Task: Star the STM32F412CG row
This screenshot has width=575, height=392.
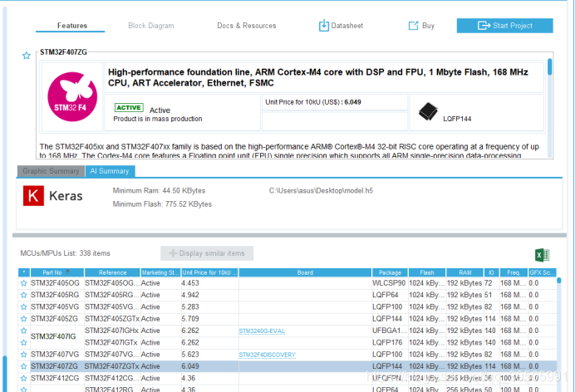Action: (24, 378)
